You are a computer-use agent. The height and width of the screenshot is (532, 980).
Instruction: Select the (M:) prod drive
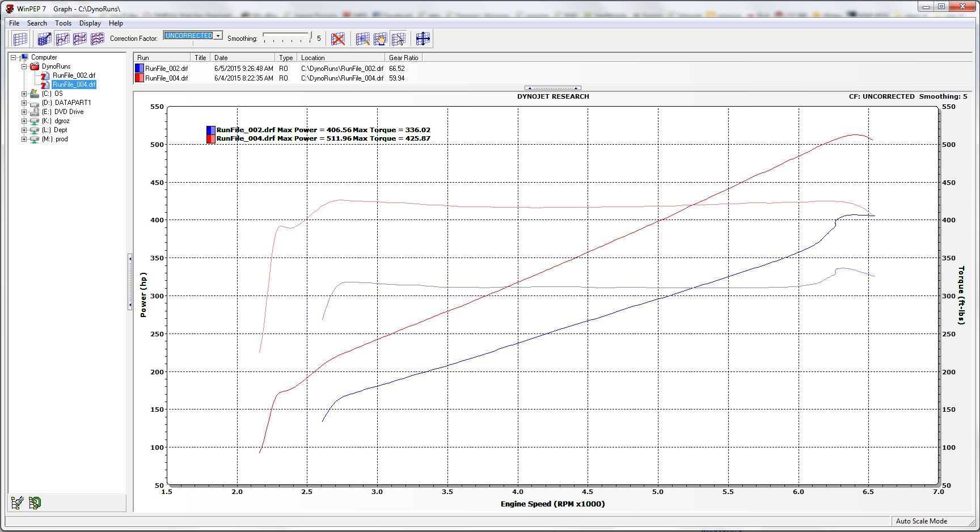[54, 139]
